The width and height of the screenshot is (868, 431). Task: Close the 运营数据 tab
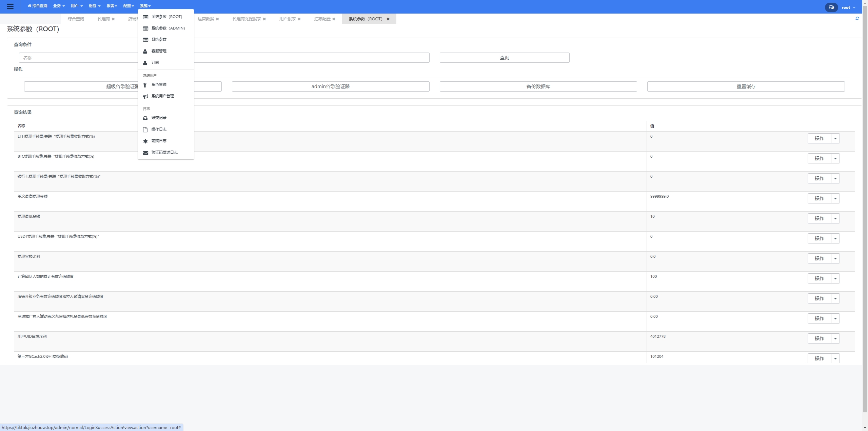pyautogui.click(x=217, y=19)
